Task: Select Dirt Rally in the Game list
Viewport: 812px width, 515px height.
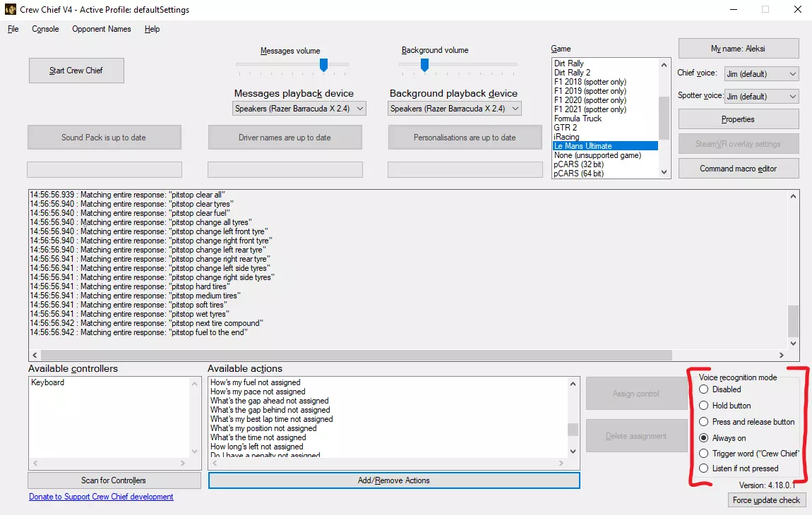Action: pyautogui.click(x=568, y=63)
